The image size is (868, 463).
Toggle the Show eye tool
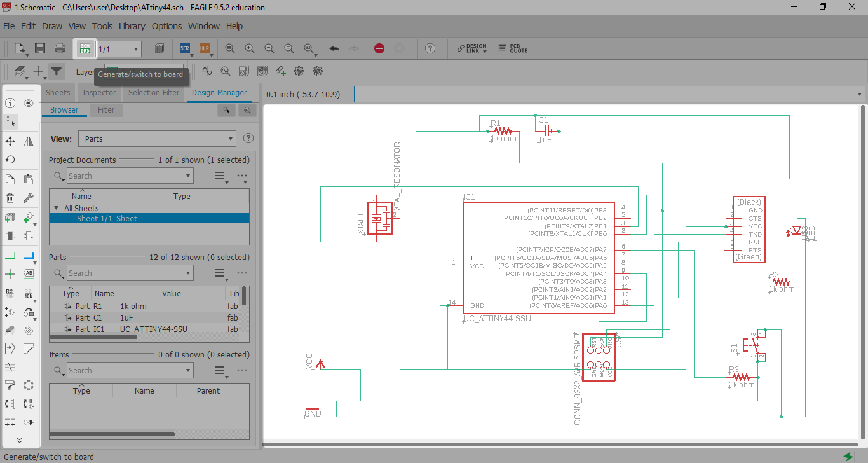[x=29, y=103]
